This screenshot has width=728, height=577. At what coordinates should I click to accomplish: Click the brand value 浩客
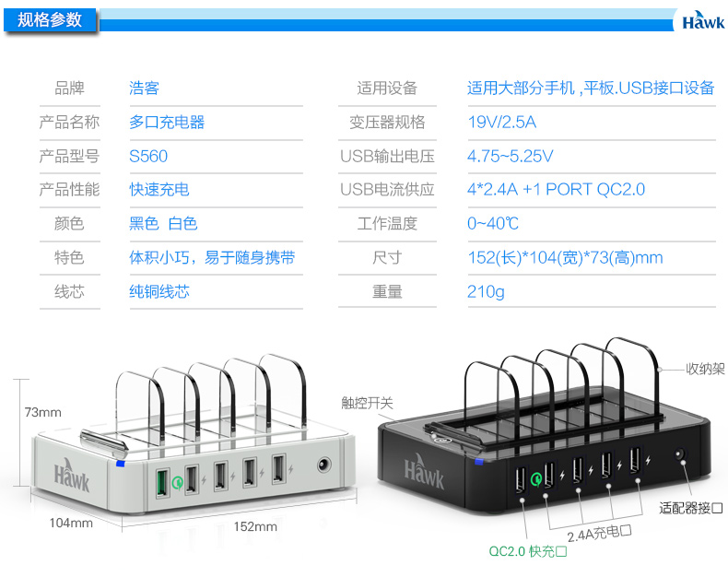click(144, 88)
